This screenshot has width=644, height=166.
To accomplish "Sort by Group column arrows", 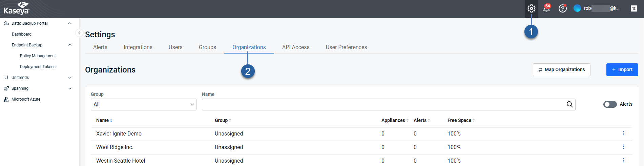I will click(x=230, y=121).
